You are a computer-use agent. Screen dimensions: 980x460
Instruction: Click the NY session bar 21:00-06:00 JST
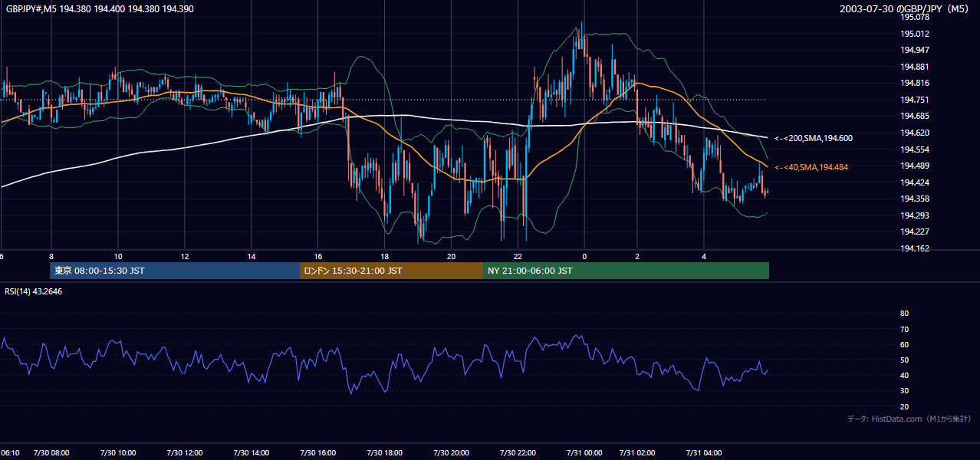pos(626,271)
